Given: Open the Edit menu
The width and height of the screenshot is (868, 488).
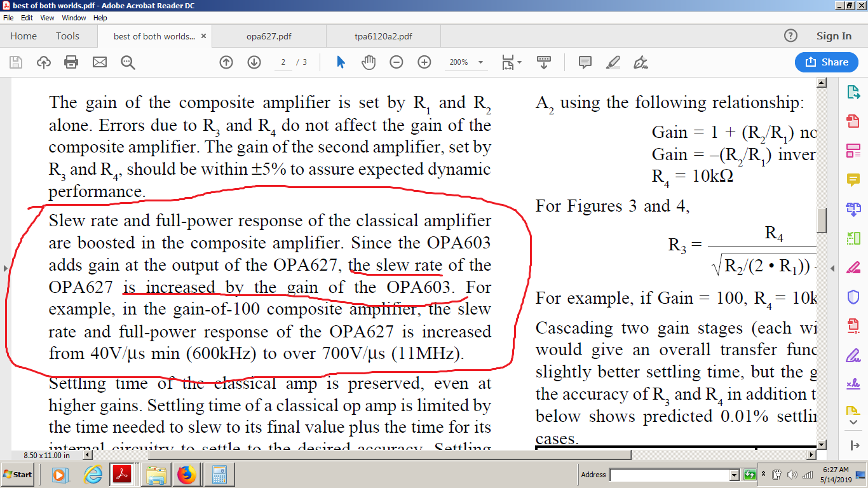Looking at the screenshot, I should [27, 18].
